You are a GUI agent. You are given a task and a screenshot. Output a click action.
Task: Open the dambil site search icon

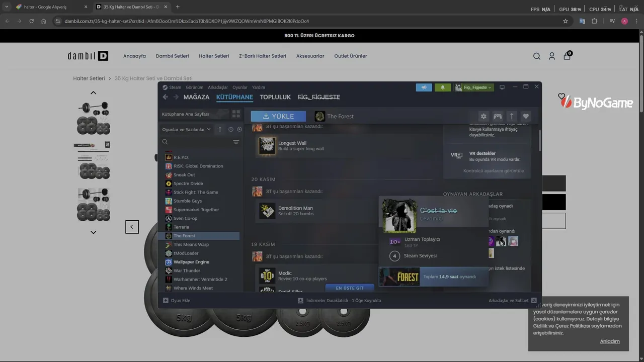537,56
